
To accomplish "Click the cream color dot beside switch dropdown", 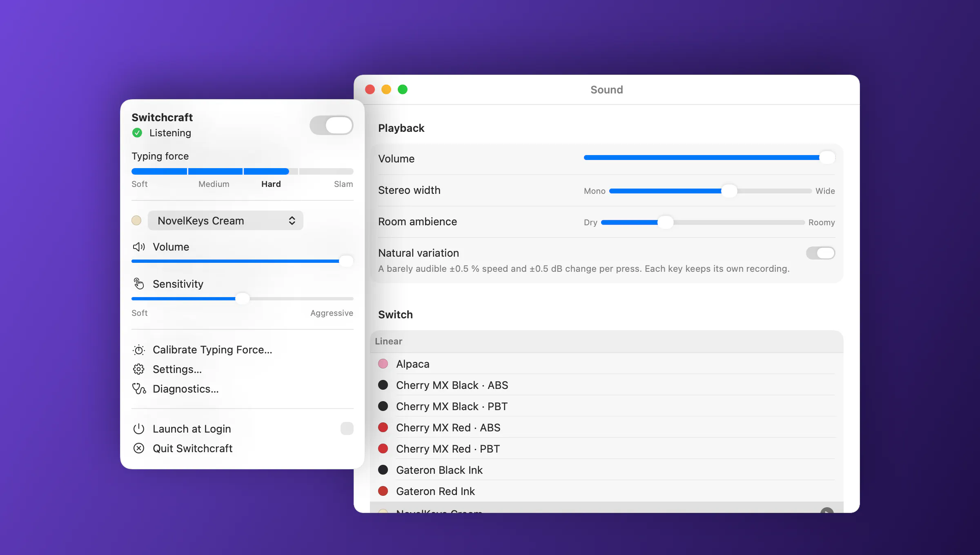I will click(x=136, y=221).
